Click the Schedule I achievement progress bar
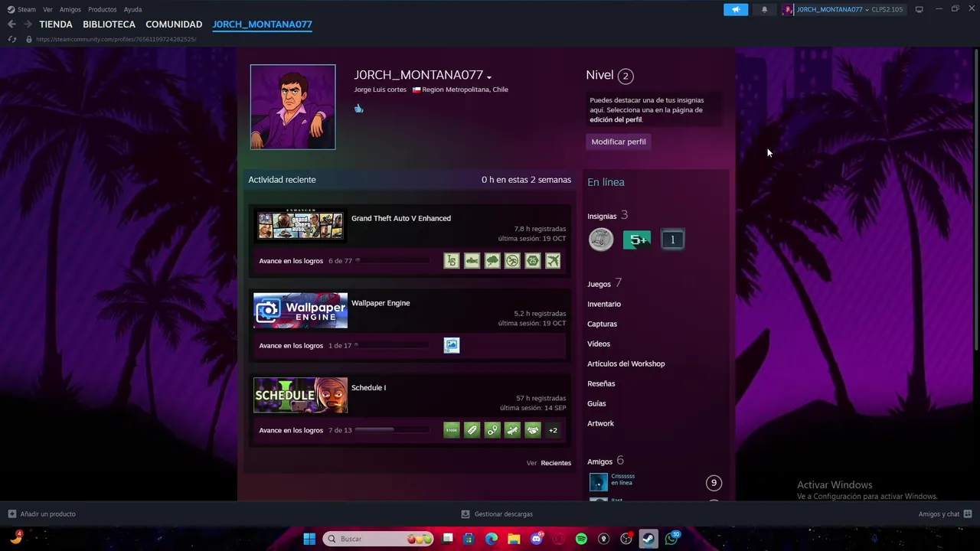This screenshot has width=980, height=551. 391,430
